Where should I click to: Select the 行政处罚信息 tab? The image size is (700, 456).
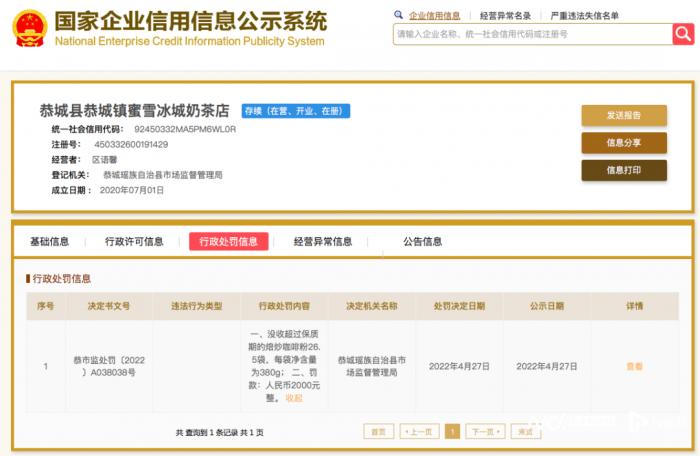[229, 242]
